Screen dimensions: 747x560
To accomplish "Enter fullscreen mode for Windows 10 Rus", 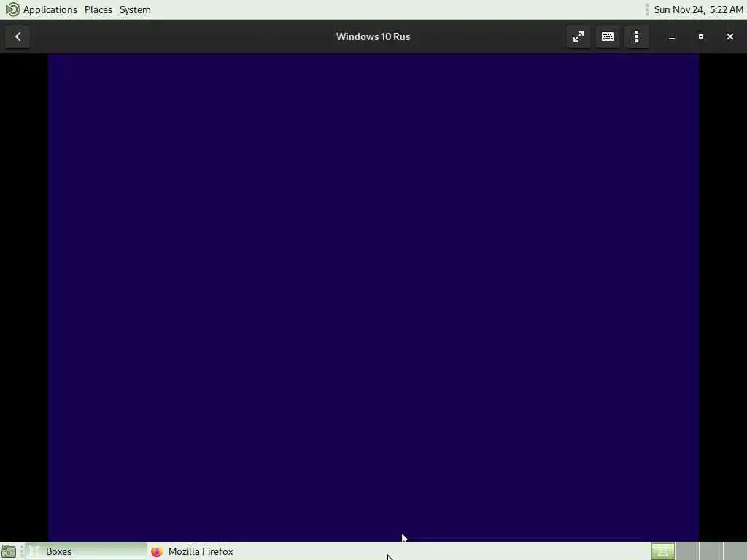I will 578,36.
